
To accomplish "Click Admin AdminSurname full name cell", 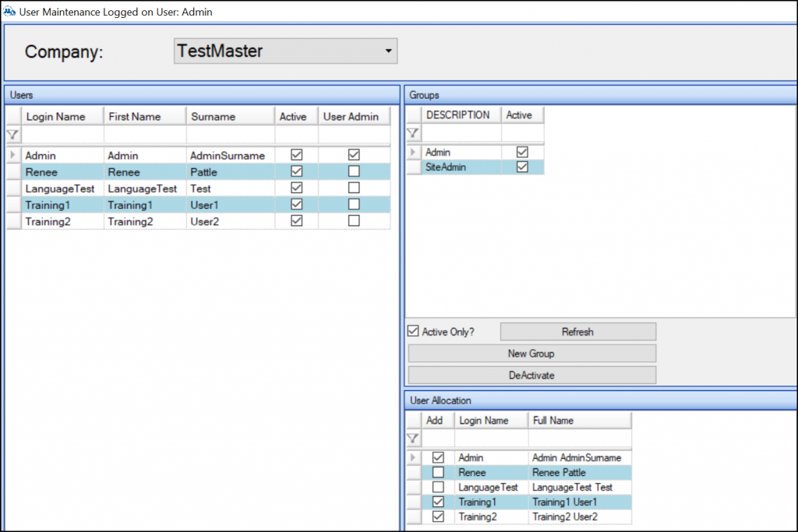I will pyautogui.click(x=580, y=457).
